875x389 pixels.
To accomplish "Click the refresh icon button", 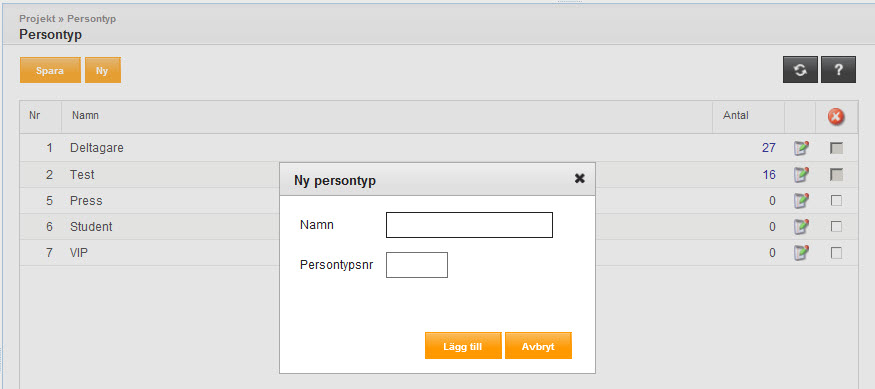I will tap(800, 70).
